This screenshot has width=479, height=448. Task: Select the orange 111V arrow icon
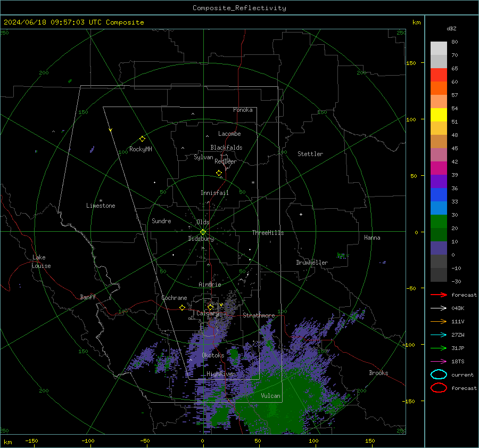pyautogui.click(x=439, y=321)
